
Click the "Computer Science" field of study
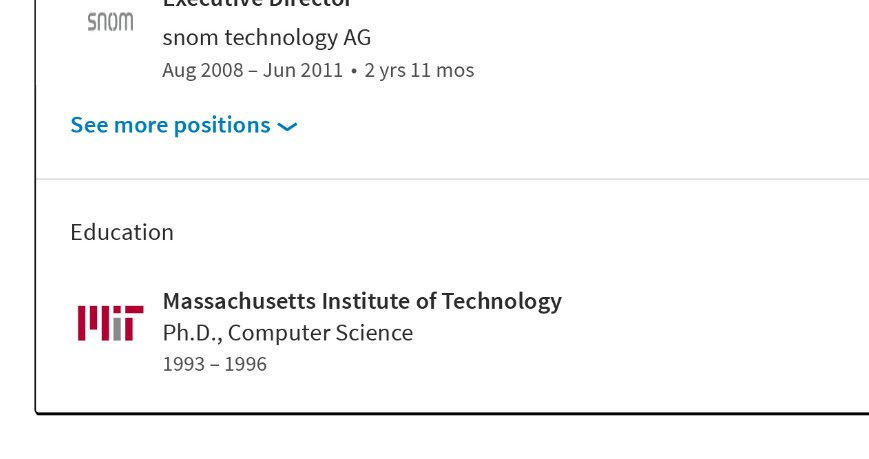tap(320, 332)
